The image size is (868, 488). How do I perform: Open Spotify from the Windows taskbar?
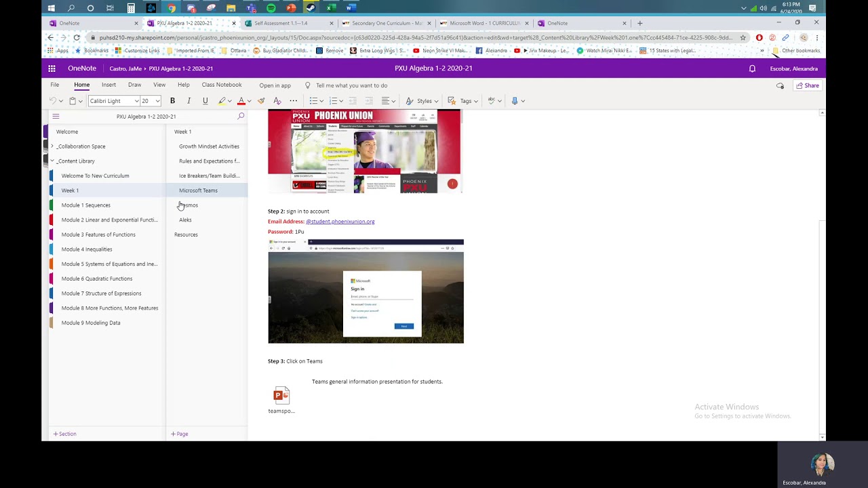pos(271,8)
